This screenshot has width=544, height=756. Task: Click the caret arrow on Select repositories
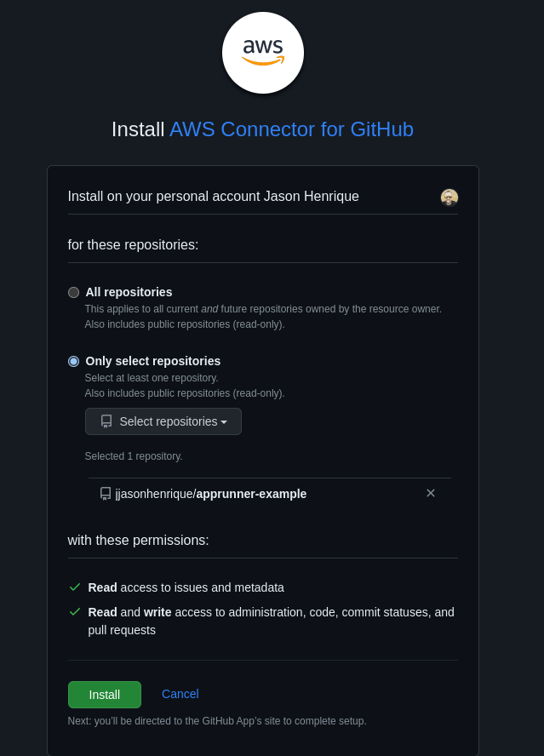(224, 422)
